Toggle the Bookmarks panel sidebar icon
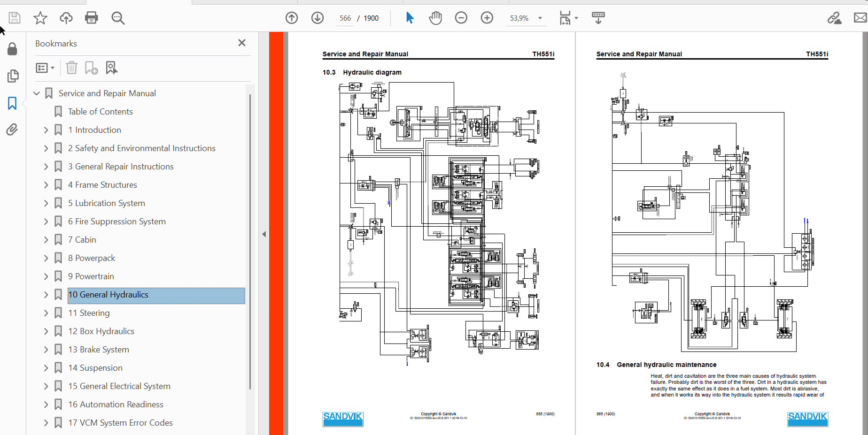This screenshot has width=868, height=435. pyautogui.click(x=12, y=103)
